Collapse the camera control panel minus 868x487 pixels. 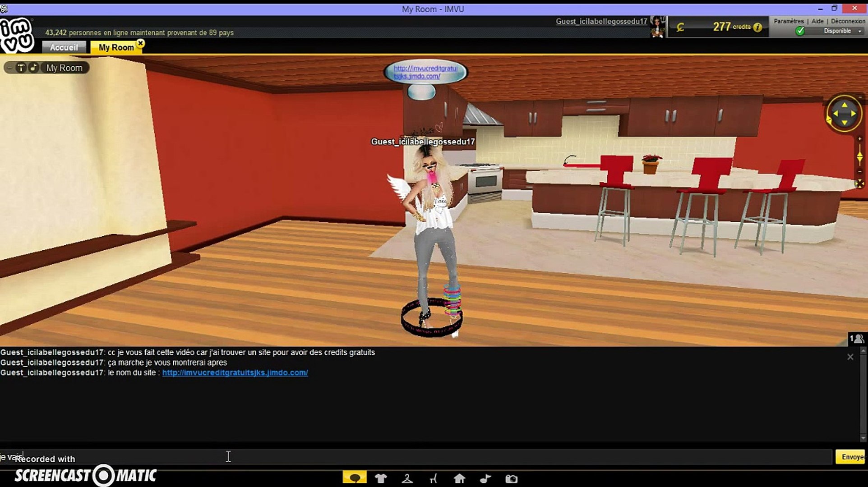(x=860, y=96)
